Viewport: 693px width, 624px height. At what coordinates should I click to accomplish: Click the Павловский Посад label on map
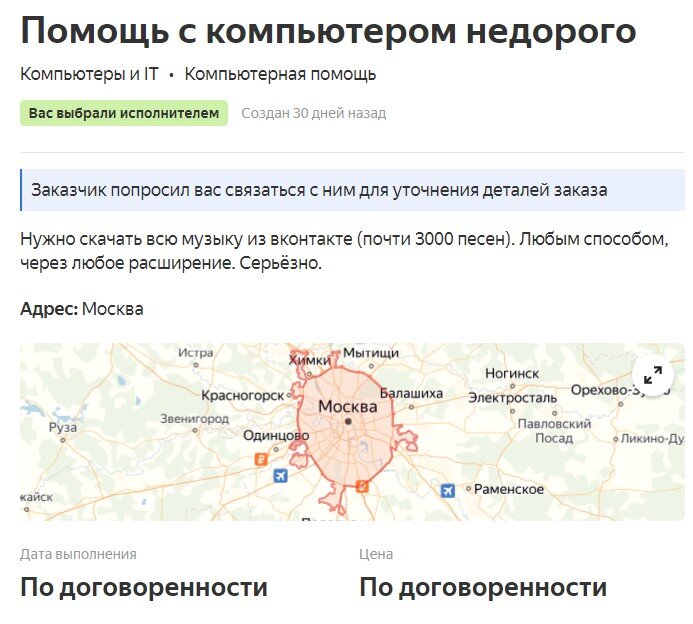(x=554, y=431)
